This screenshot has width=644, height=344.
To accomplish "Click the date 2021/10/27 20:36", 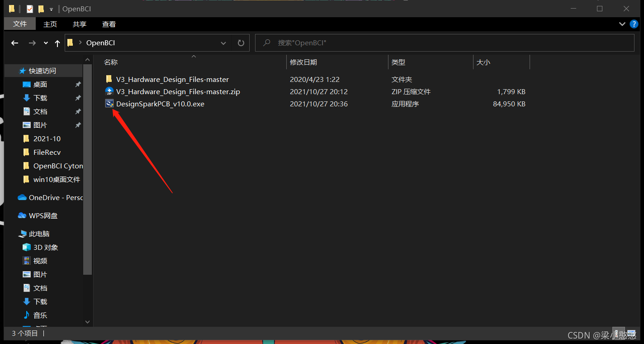I will pos(319,104).
